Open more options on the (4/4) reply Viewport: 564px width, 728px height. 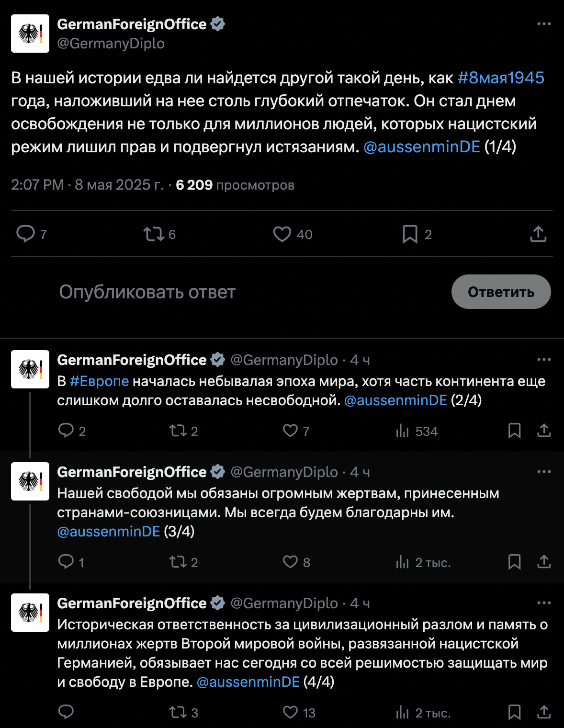click(544, 603)
